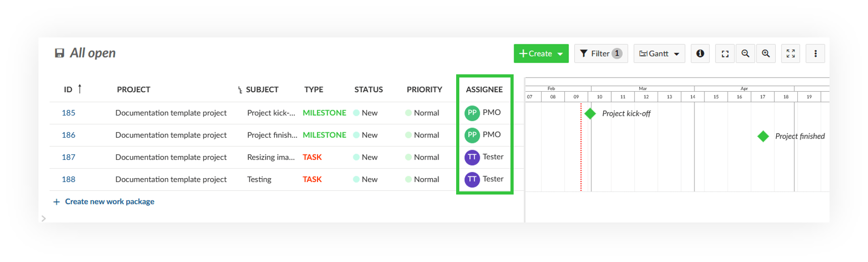Zoom out the Gantt chart
The height and width of the screenshot is (262, 868).
point(745,54)
